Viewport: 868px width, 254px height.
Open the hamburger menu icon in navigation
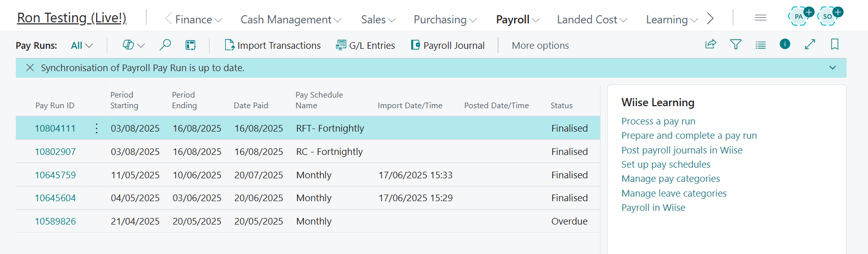[760, 18]
